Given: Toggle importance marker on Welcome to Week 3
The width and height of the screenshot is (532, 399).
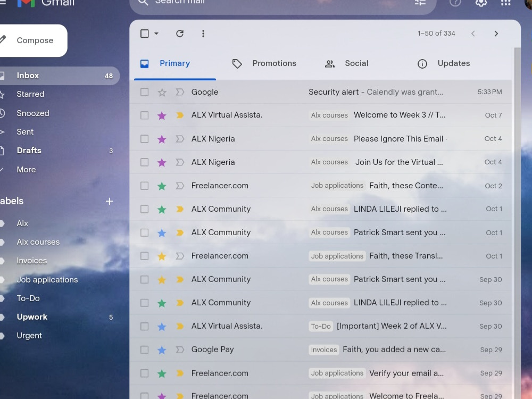Looking at the screenshot, I should (180, 115).
